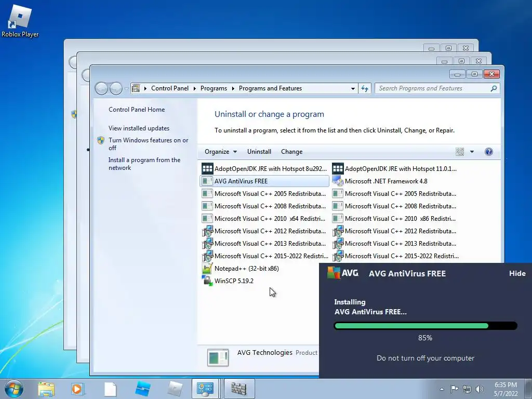
Task: Click the Show desktop button at the taskbar edge
Action: pos(529,389)
